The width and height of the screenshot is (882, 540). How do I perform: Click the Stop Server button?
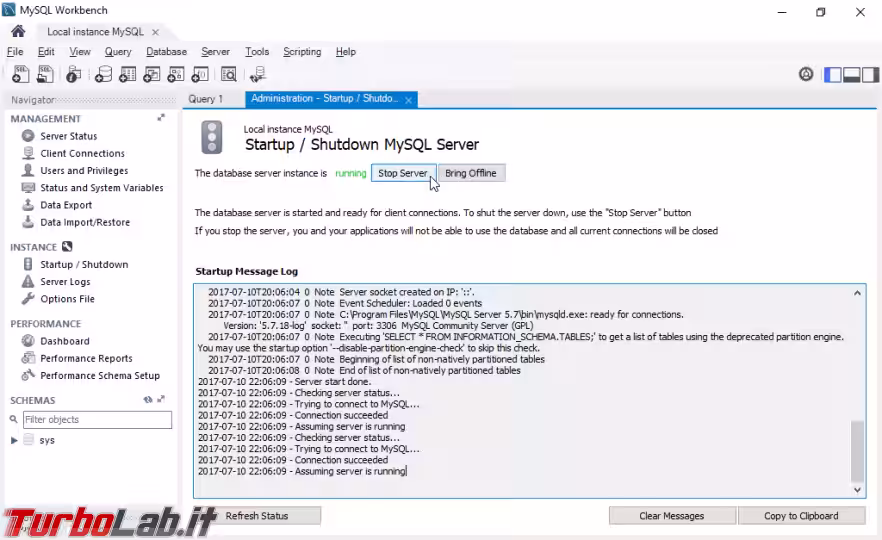403,173
